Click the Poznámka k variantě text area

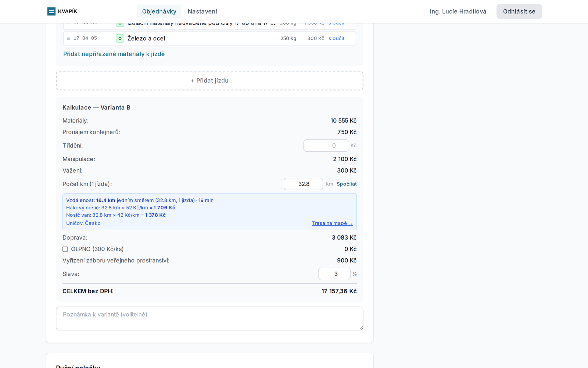209,318
